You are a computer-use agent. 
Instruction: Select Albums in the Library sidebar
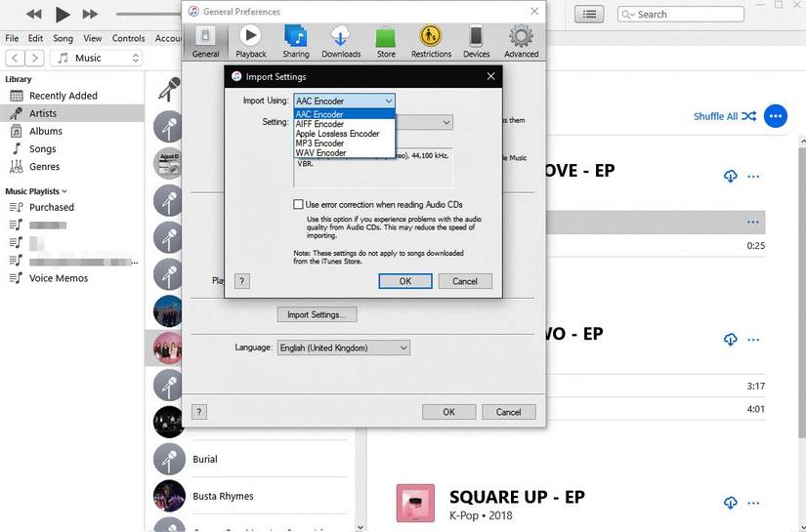pos(72,131)
